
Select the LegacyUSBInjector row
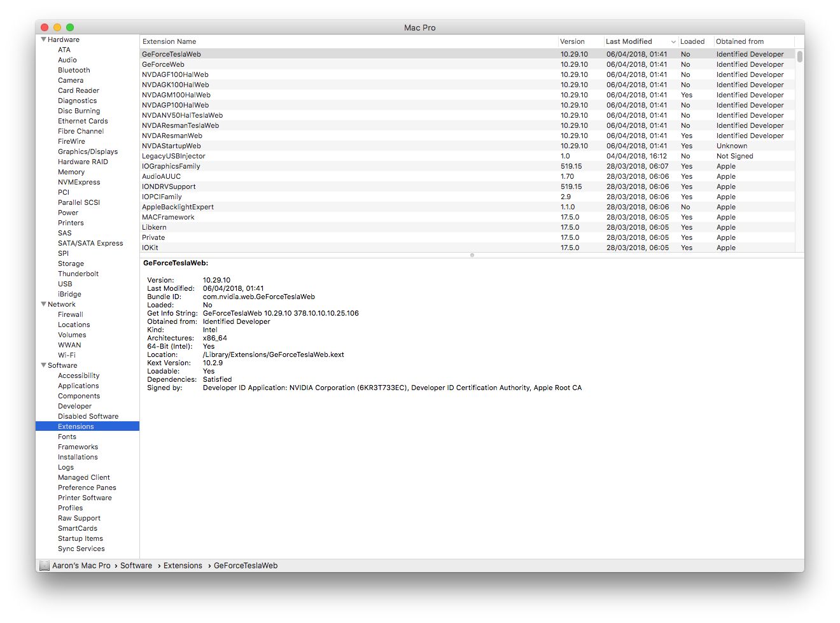coord(468,156)
